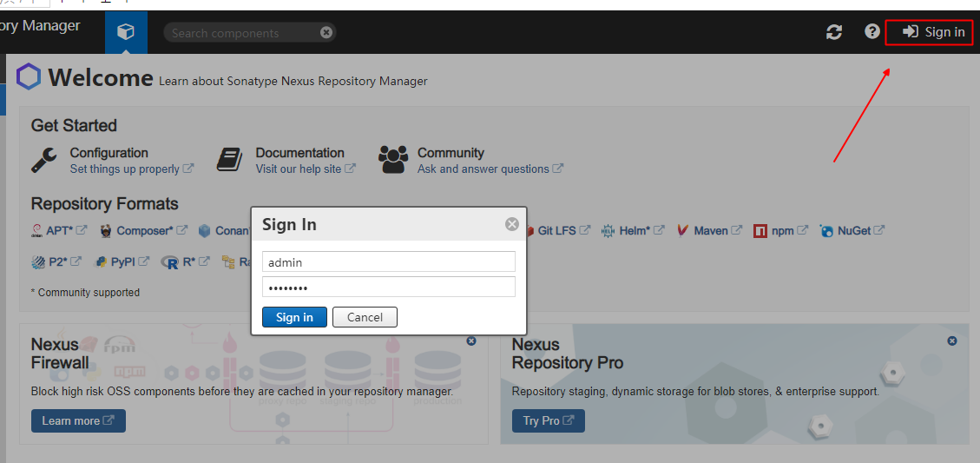Image resolution: width=980 pixels, height=463 pixels.
Task: Click the Helm logo icon
Action: point(608,231)
